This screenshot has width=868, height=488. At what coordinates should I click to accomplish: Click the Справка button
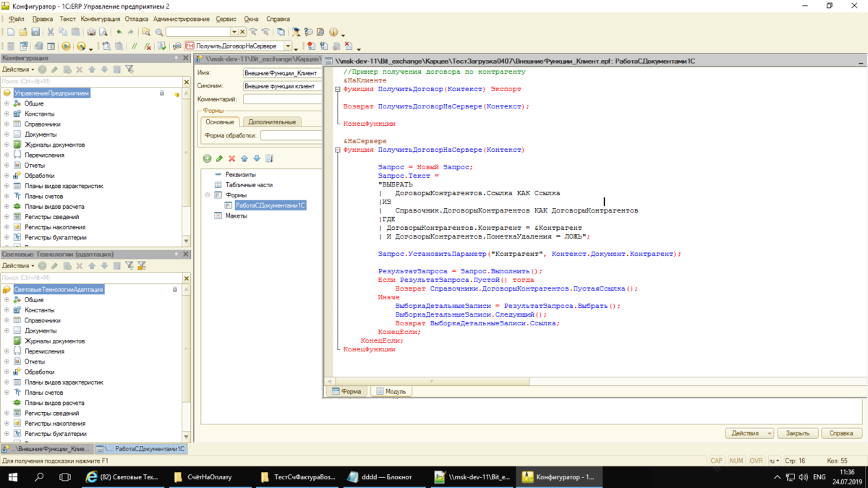pyautogui.click(x=841, y=433)
